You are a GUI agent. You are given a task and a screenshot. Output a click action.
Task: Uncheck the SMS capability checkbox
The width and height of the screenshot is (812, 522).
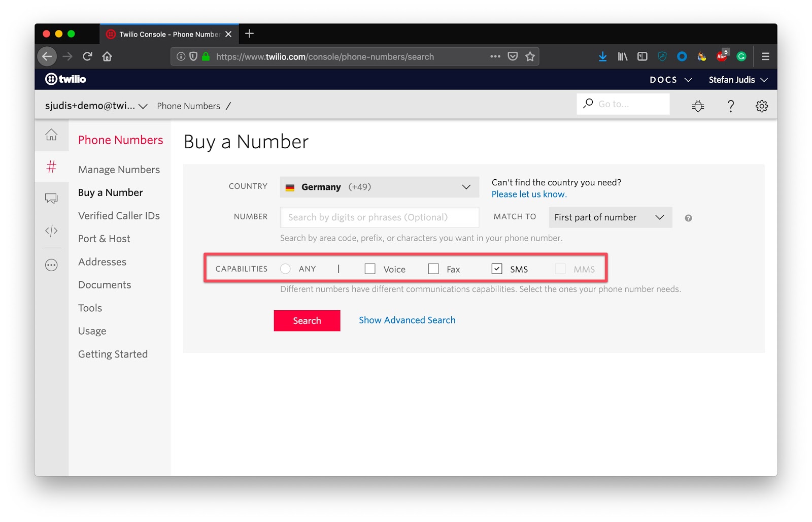point(497,269)
